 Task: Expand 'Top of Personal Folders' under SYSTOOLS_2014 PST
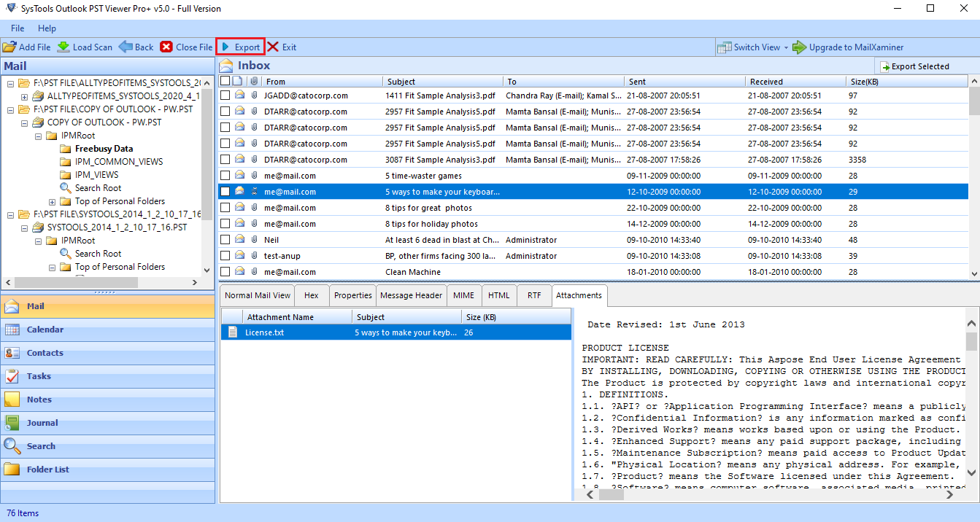click(x=51, y=266)
